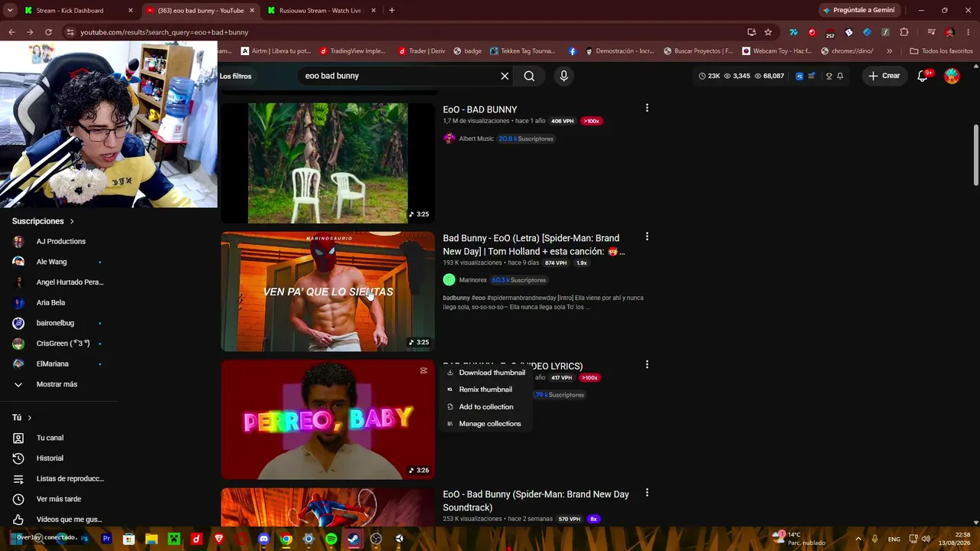Clear the YouTube search query

(x=505, y=76)
